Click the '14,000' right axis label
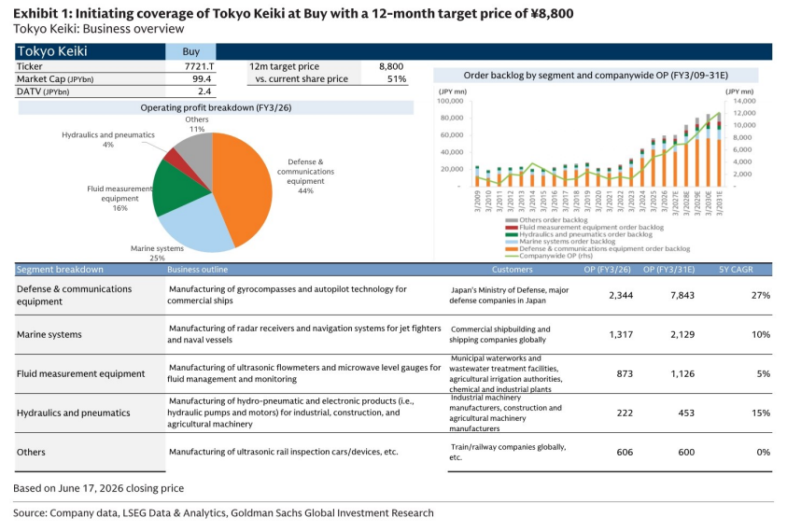 744,101
